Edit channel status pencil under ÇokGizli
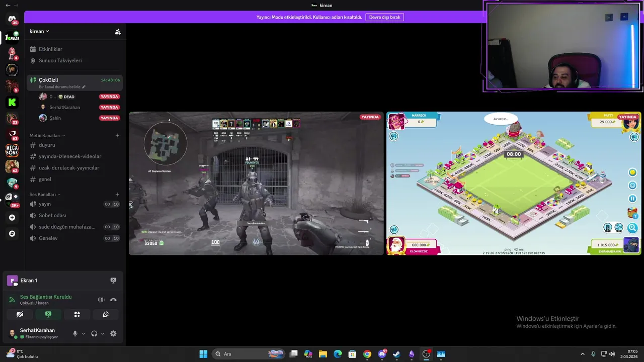Image resolution: width=644 pixels, height=362 pixels. pyautogui.click(x=84, y=87)
